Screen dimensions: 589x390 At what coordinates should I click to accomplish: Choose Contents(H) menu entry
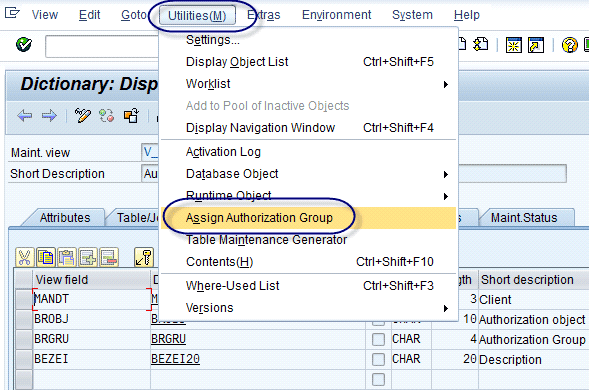[x=308, y=262]
